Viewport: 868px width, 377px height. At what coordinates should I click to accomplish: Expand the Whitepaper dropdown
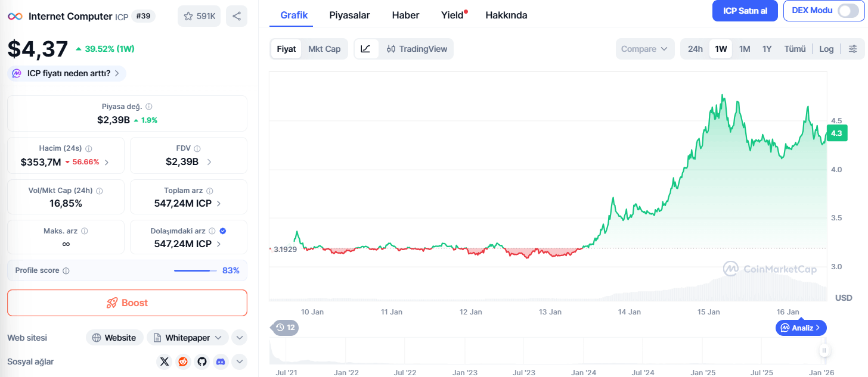click(x=188, y=338)
